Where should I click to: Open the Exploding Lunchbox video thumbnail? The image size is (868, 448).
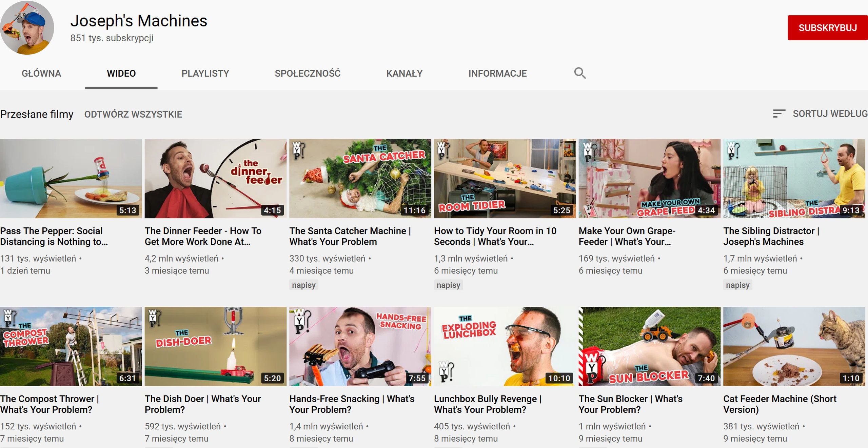[x=505, y=346]
